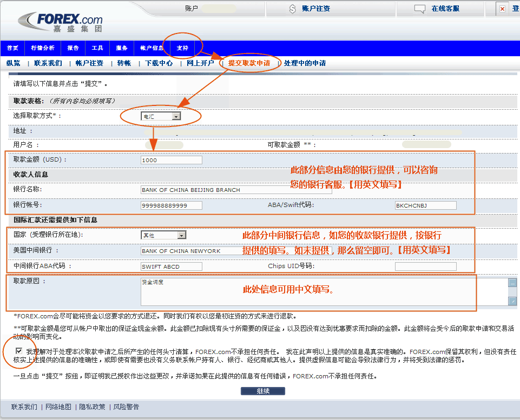Click the online chat speech bubble icon
This screenshot has height=420, width=520.
pyautogui.click(x=419, y=9)
